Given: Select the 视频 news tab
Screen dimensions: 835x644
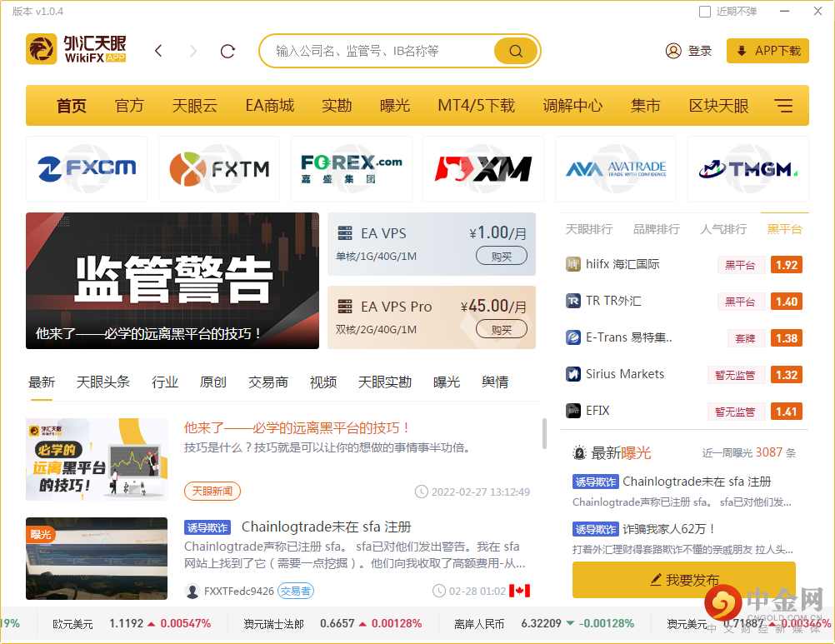Looking at the screenshot, I should (x=323, y=382).
